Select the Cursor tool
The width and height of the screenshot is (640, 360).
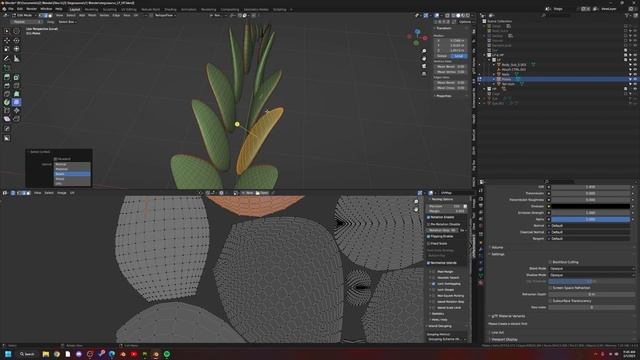coord(16,31)
